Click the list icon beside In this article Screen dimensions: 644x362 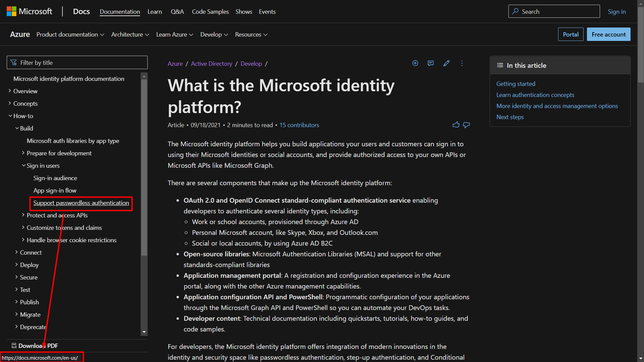click(500, 65)
